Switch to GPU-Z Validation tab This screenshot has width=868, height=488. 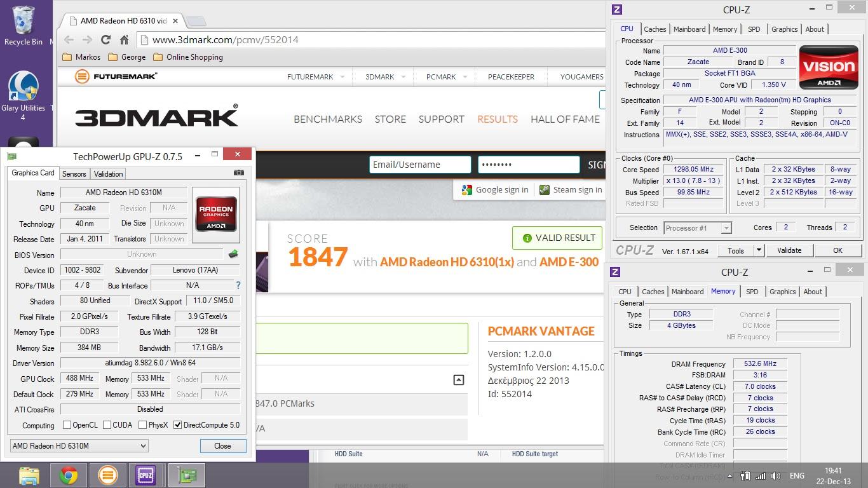click(x=108, y=173)
